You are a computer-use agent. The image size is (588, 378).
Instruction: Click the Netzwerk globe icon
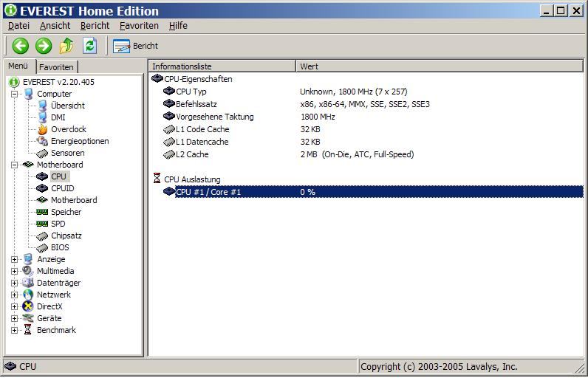tap(28, 295)
